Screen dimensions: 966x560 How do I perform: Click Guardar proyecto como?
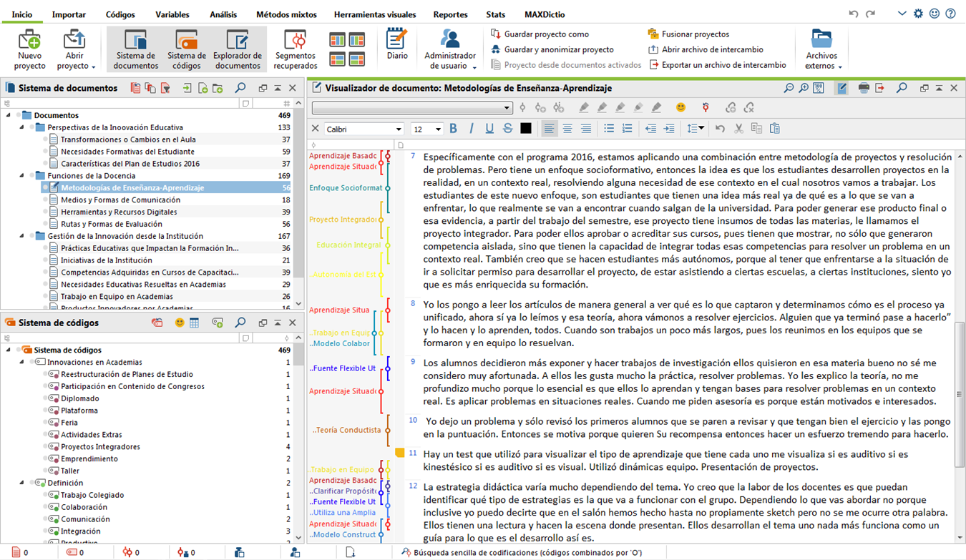coord(546,34)
